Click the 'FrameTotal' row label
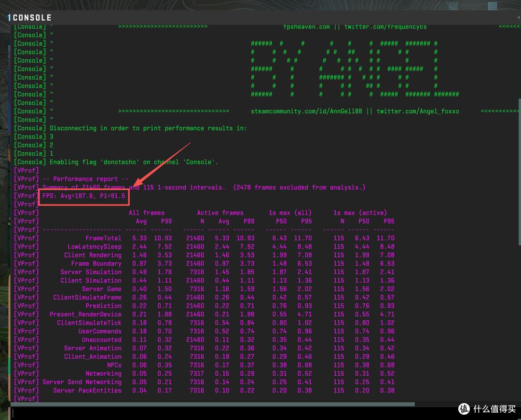This screenshot has height=420, width=521. pyautogui.click(x=103, y=238)
